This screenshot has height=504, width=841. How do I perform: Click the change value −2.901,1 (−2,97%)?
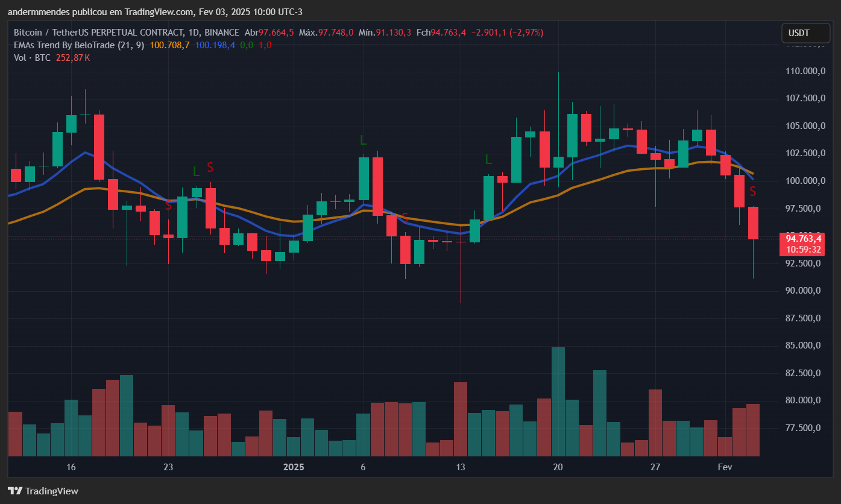[507, 32]
